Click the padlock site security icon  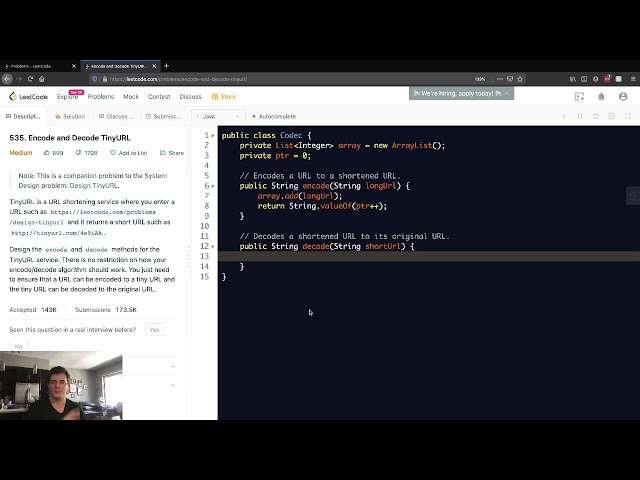tap(104, 79)
